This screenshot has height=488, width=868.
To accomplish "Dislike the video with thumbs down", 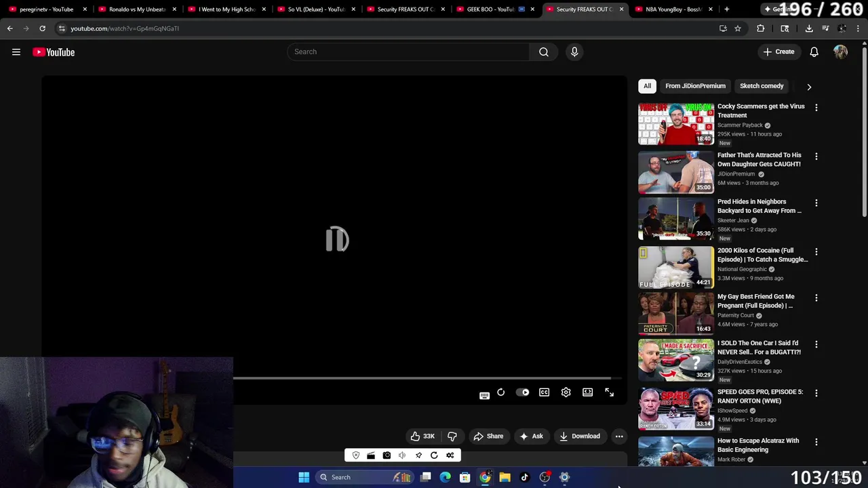I will [452, 436].
